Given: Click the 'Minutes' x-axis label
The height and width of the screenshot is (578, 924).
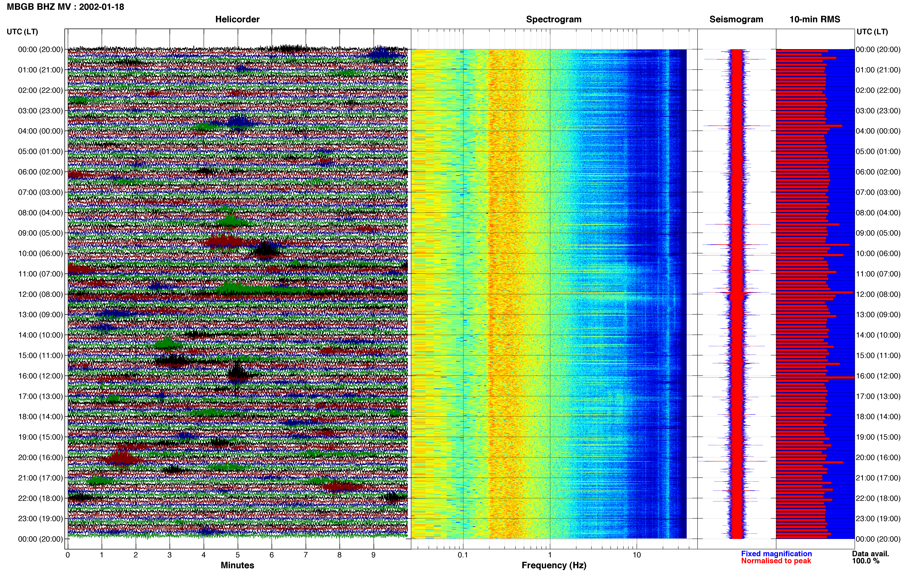Looking at the screenshot, I should tap(237, 565).
